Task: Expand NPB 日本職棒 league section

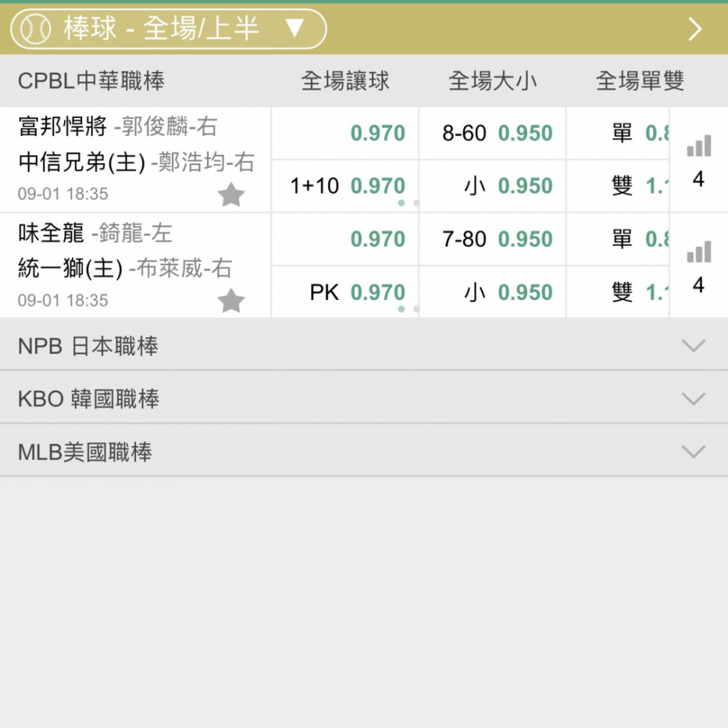Action: coord(364,345)
